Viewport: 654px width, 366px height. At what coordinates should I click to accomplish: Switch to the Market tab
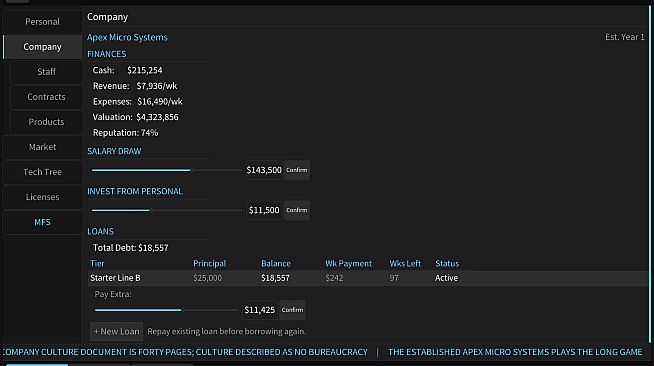tap(42, 147)
